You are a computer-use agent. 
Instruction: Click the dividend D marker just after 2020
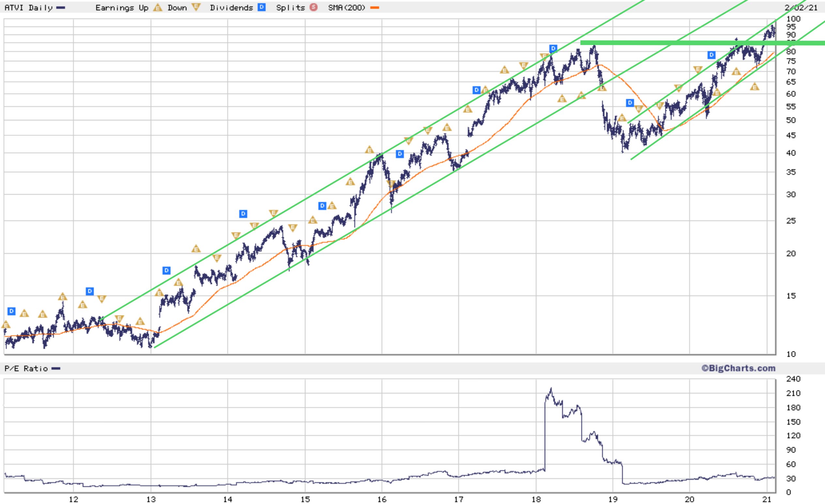pos(711,55)
